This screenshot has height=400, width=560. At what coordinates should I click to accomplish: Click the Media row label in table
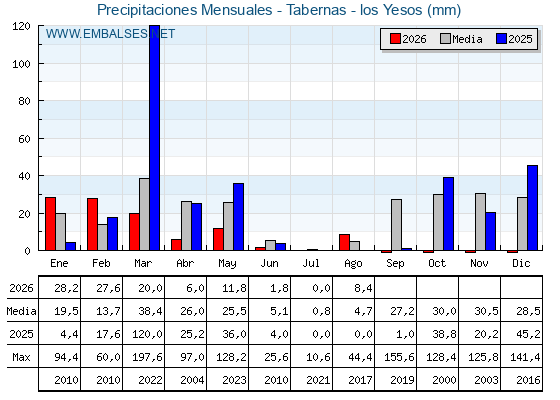point(21,311)
